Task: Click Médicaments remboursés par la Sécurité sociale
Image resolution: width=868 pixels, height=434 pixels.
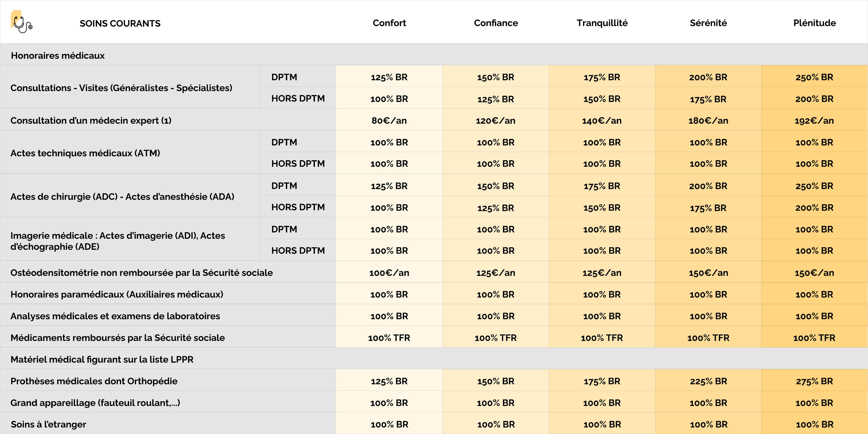Action: click(x=117, y=338)
